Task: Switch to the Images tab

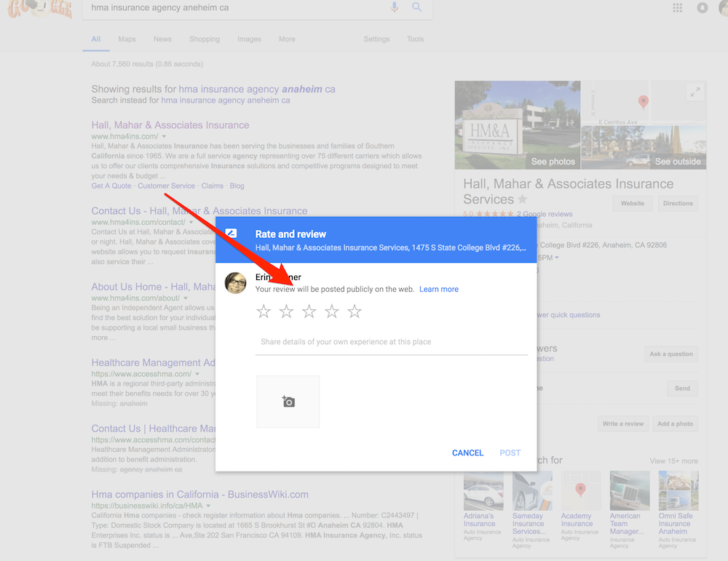Action: point(249,39)
